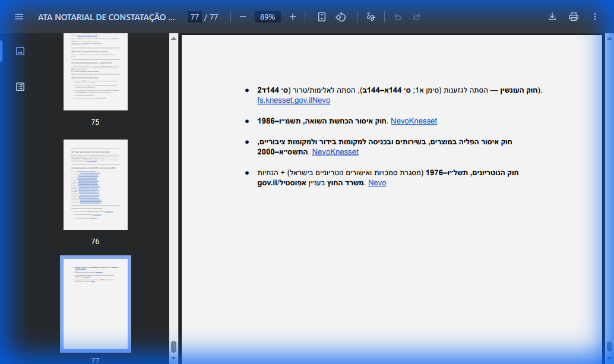Screen dimensions: 614x364
Task: Select the page 76 thumbnail
Action: [x=95, y=185]
